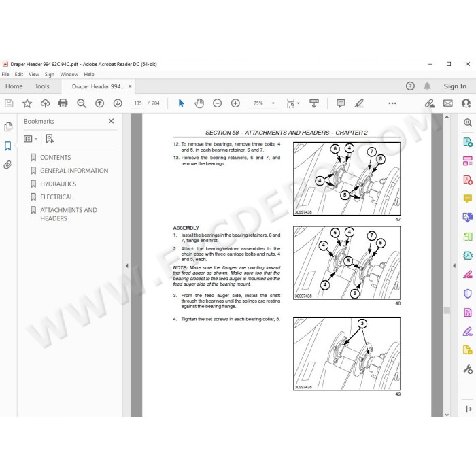This screenshot has width=476, height=476.
Task: Toggle the Bookmarks panel icon
Action: coord(8,146)
